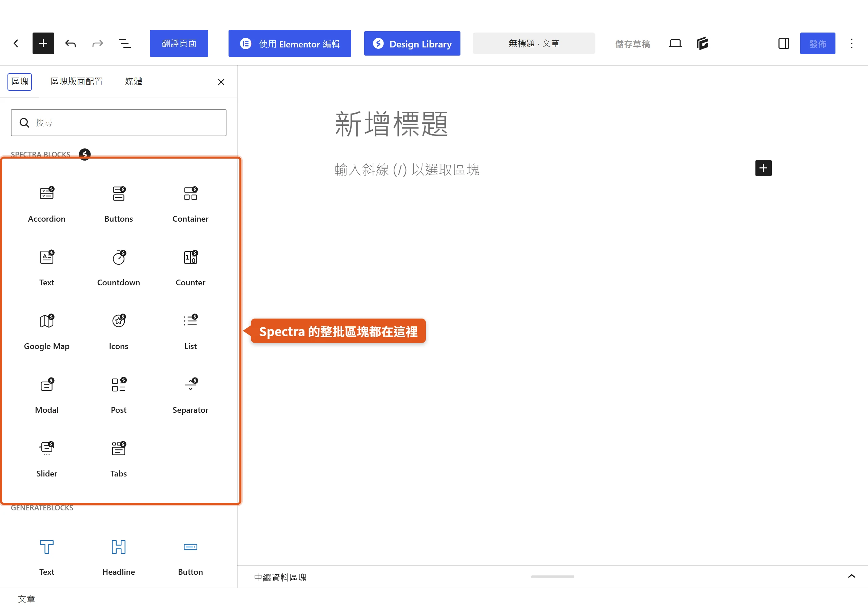Insert the Tabs block
Screen dimensions: 868x610
tap(118, 459)
